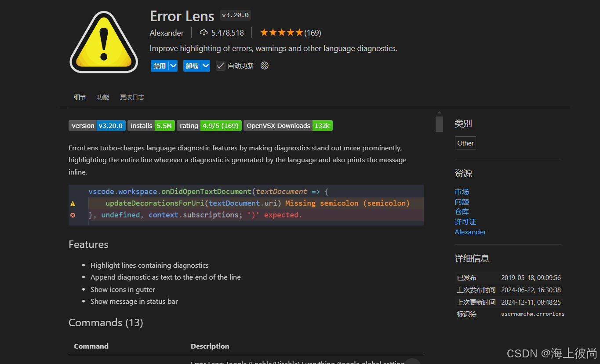600x364 pixels.
Task: Click the usernamehw.errorlens identifier
Action: click(533, 314)
